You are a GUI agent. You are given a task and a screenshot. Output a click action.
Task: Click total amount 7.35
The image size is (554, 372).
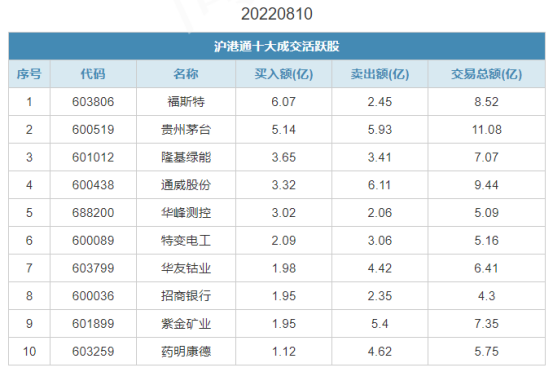[x=487, y=324]
